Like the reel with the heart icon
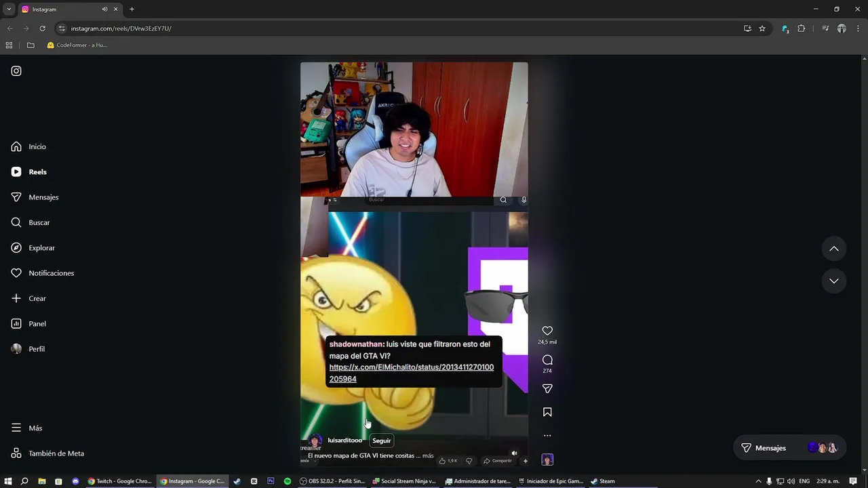Image resolution: width=868 pixels, height=488 pixels. click(547, 331)
